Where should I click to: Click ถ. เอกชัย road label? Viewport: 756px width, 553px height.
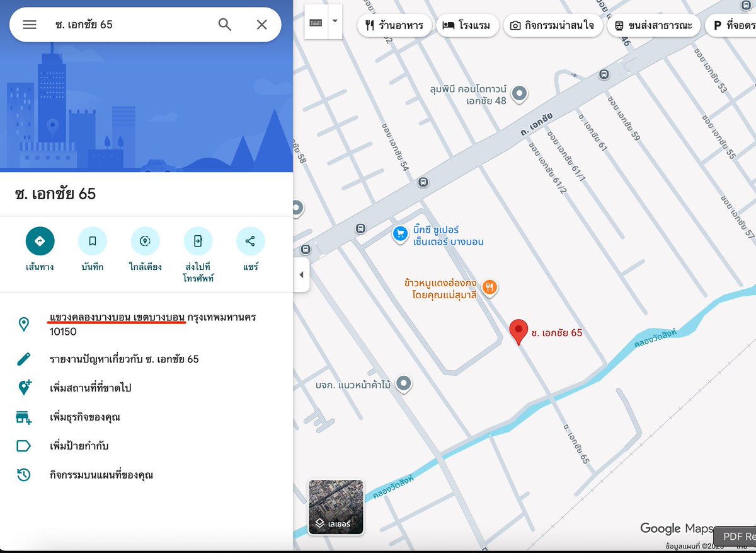click(x=536, y=125)
